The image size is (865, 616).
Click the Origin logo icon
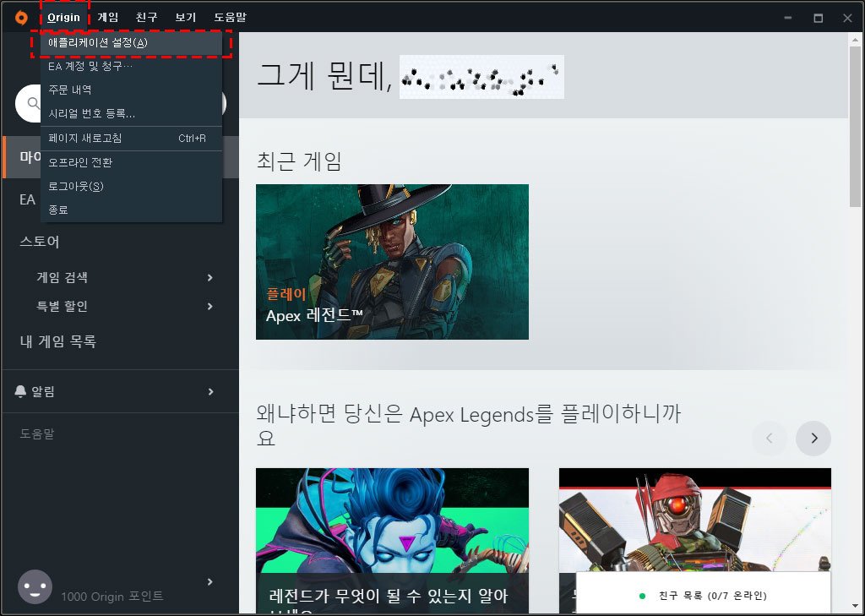21,18
